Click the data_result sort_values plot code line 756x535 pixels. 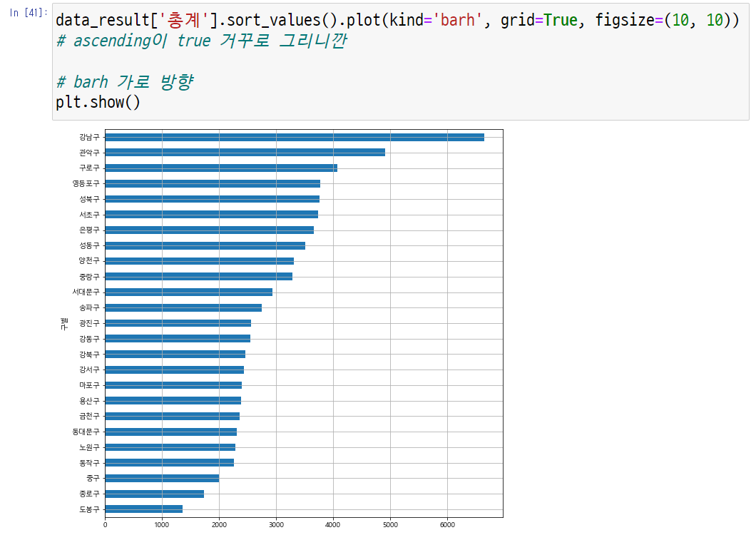[x=397, y=20]
